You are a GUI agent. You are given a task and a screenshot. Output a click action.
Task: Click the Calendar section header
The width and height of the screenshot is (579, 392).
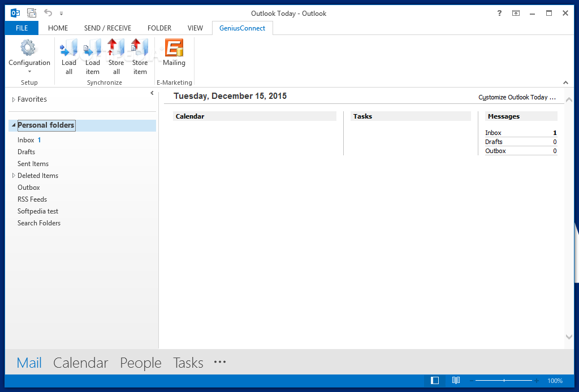(x=254, y=116)
